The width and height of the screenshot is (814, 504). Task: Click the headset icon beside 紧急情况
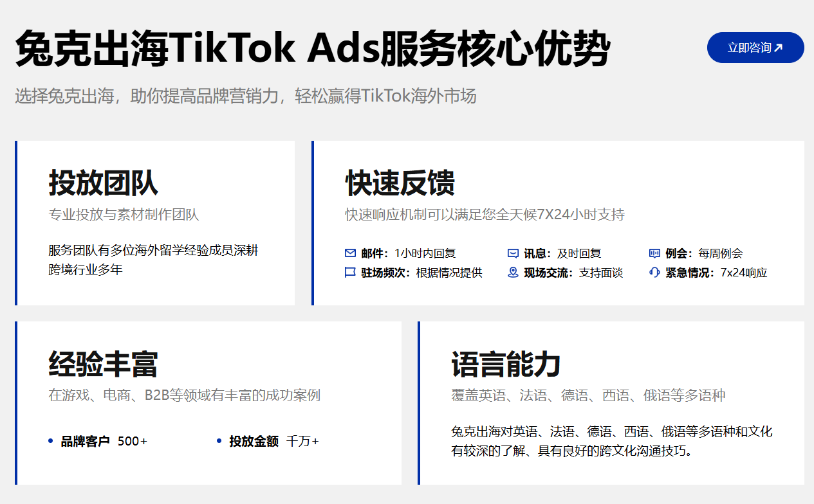(654, 273)
